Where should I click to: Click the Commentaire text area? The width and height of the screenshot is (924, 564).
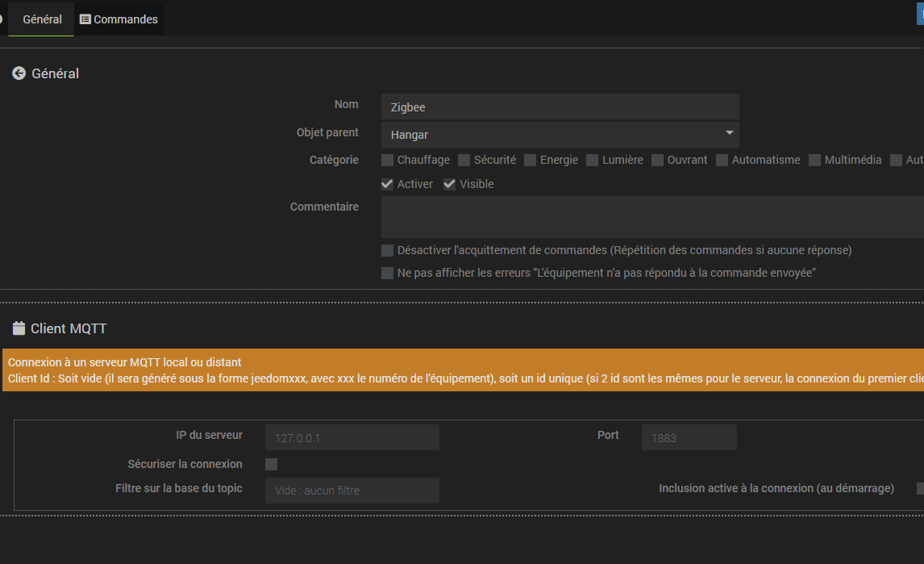[x=652, y=217]
